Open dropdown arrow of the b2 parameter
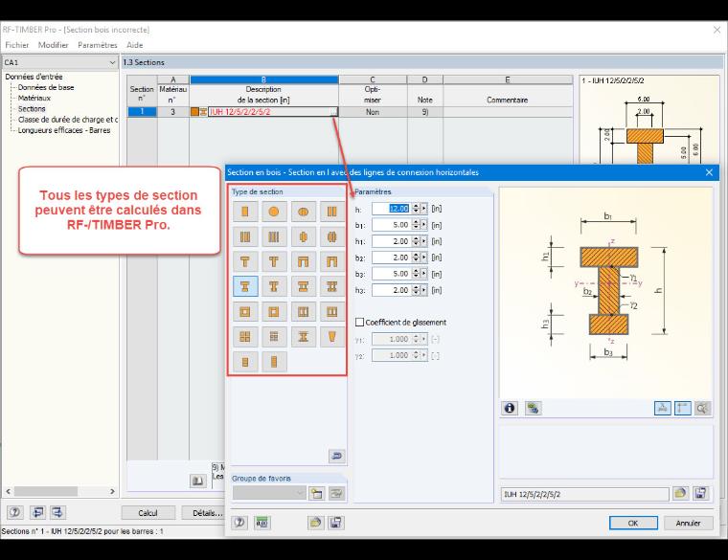The width and height of the screenshot is (728, 560). pyautogui.click(x=423, y=258)
